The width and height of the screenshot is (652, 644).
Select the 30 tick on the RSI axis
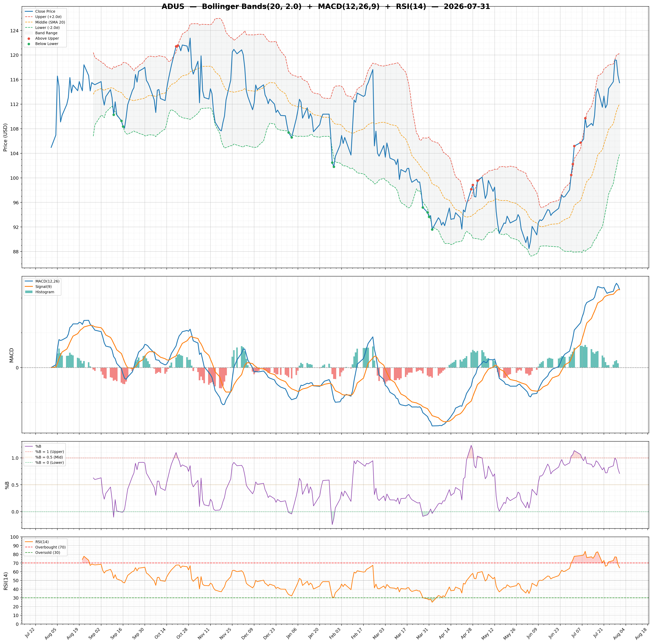[16, 598]
